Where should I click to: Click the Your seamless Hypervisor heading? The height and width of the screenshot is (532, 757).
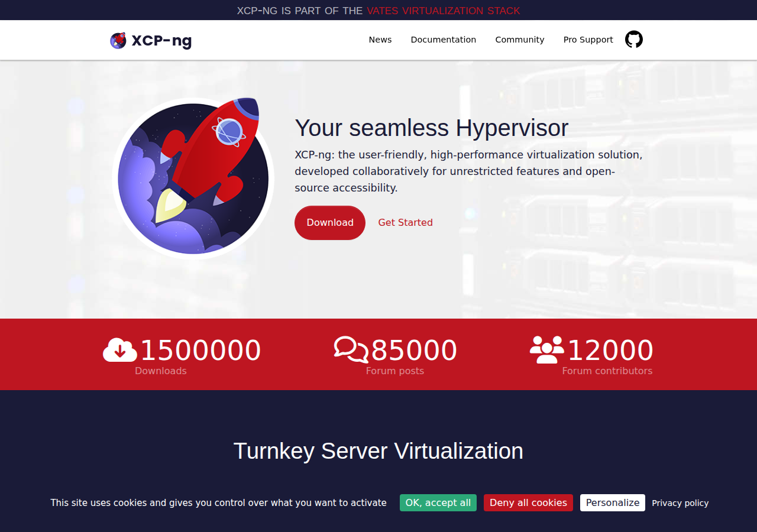pos(432,128)
